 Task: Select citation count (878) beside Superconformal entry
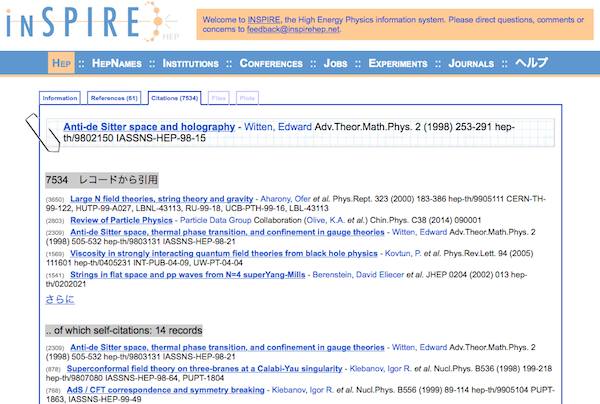53,370
